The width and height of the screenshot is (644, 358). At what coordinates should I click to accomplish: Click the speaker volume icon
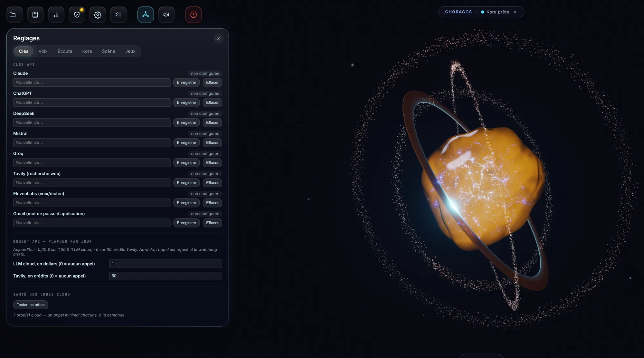coord(166,15)
